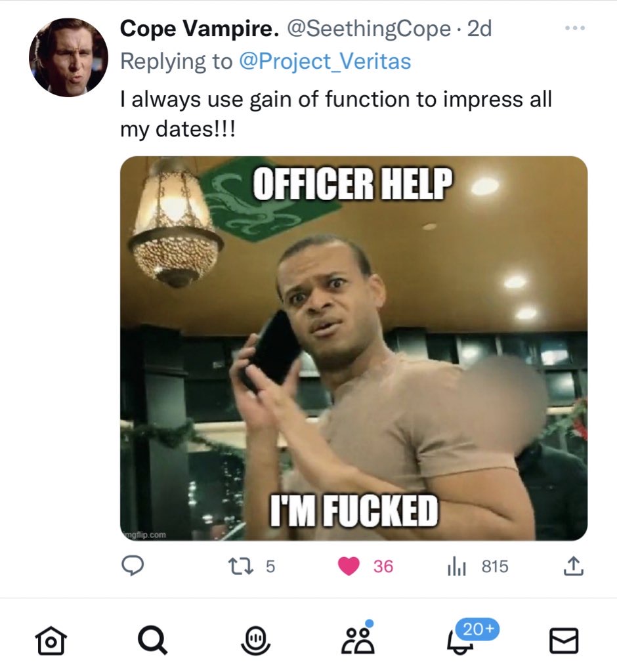Open @Project_Veritas mention link

pyautogui.click(x=324, y=62)
